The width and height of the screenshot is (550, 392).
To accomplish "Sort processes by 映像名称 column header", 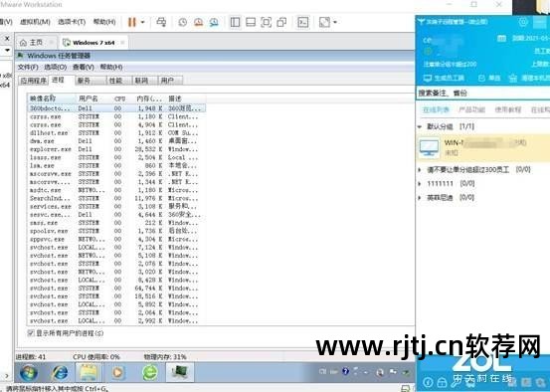I will click(51, 98).
